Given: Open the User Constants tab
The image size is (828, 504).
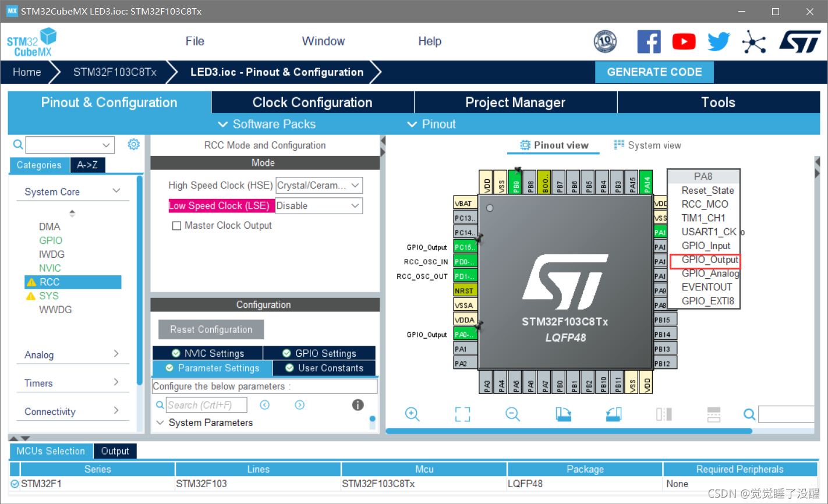Looking at the screenshot, I should pos(324,368).
